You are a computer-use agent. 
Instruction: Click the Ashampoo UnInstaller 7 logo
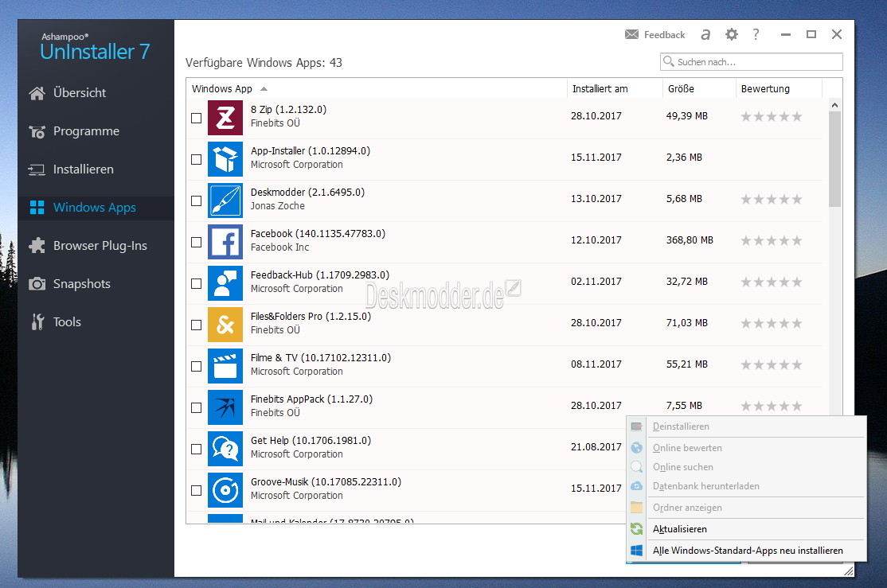click(x=95, y=47)
